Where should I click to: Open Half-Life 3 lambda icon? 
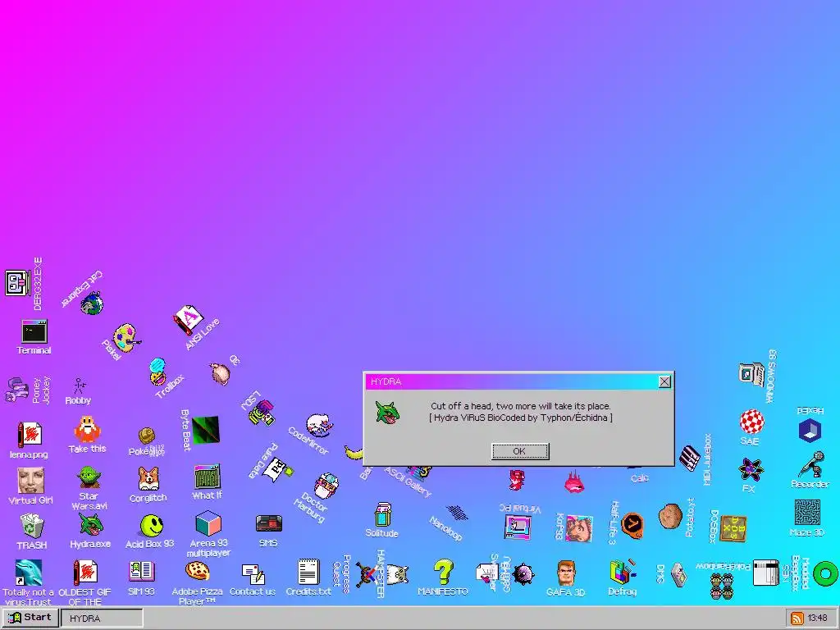[x=632, y=525]
